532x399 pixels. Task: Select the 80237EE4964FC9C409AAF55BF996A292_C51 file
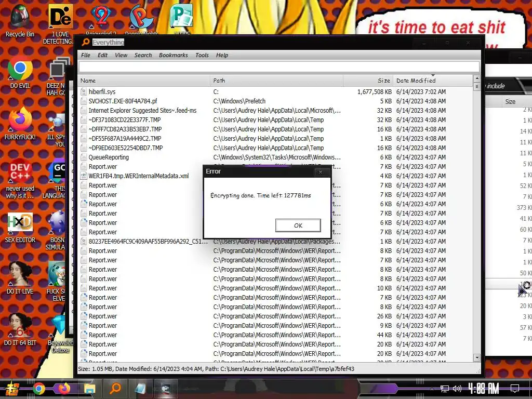pos(148,241)
